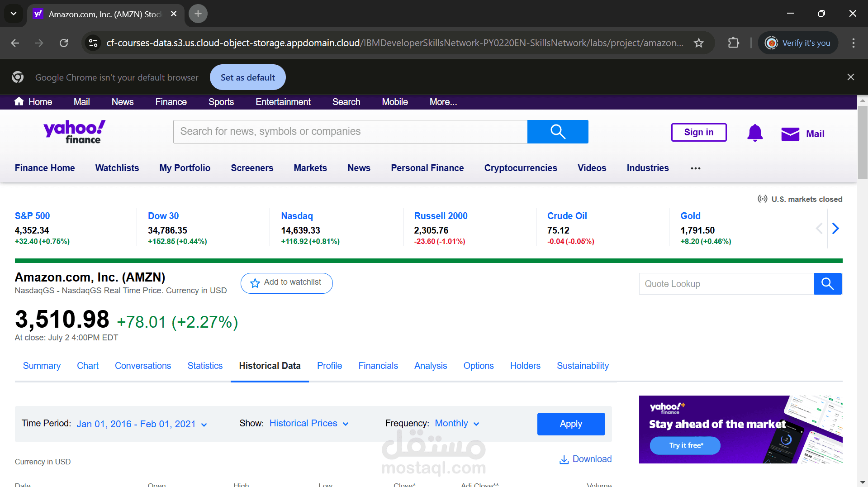
Task: Click the browser forward arrow
Action: click(39, 43)
